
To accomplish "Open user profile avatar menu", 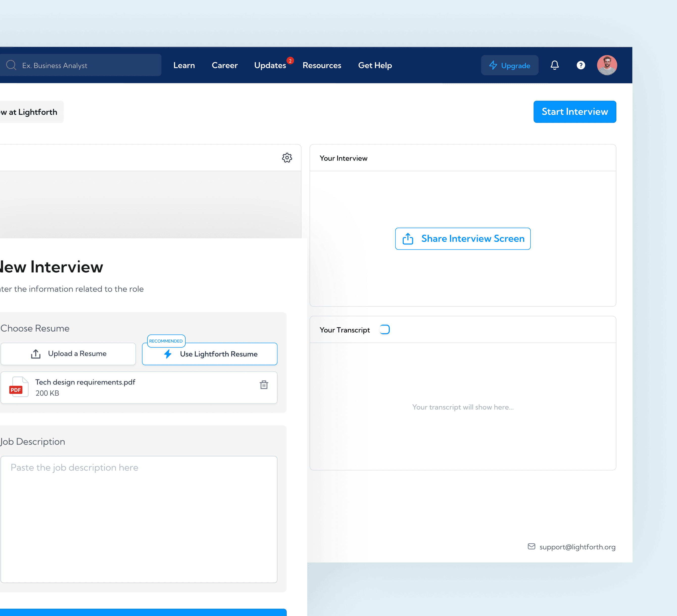I will [x=607, y=65].
